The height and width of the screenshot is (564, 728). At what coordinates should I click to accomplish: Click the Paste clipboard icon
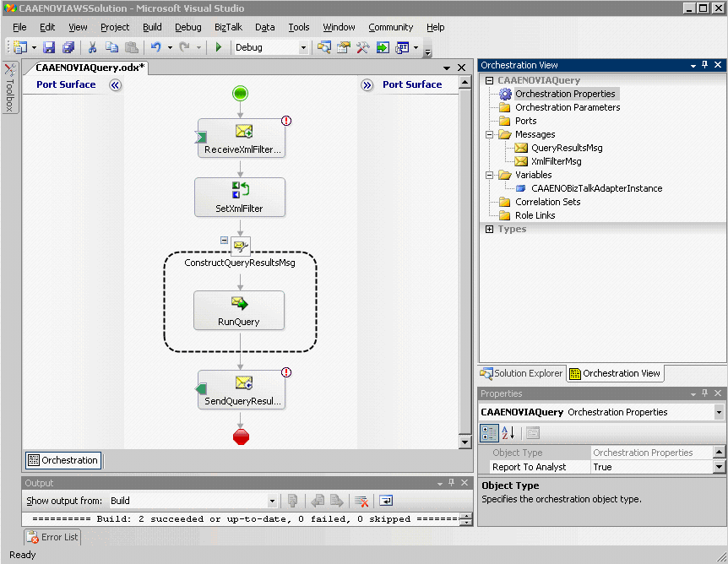(132, 47)
